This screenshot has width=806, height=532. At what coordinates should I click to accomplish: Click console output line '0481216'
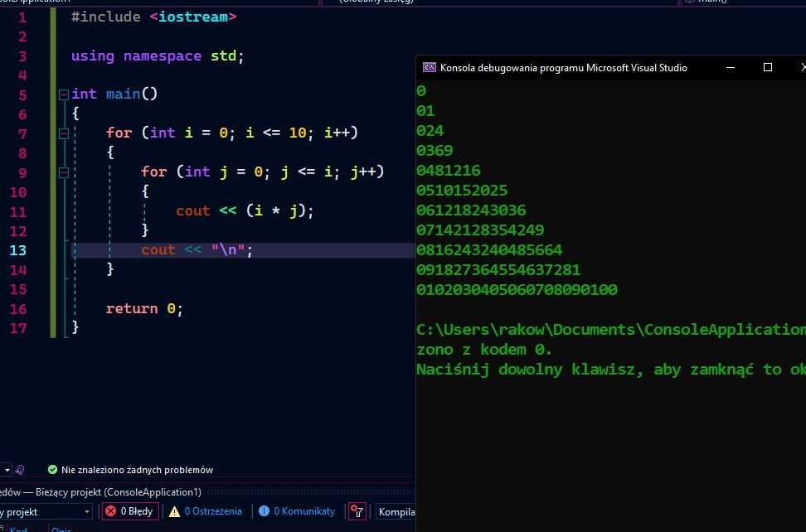coord(449,171)
